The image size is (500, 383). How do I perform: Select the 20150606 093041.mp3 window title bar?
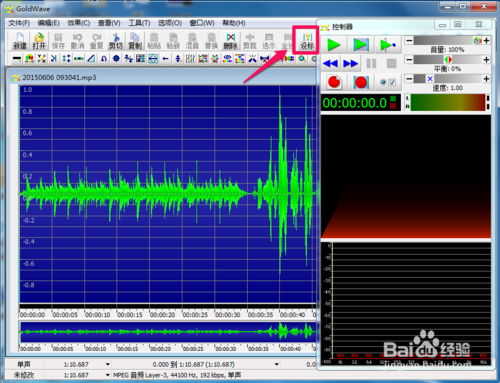pos(161,77)
